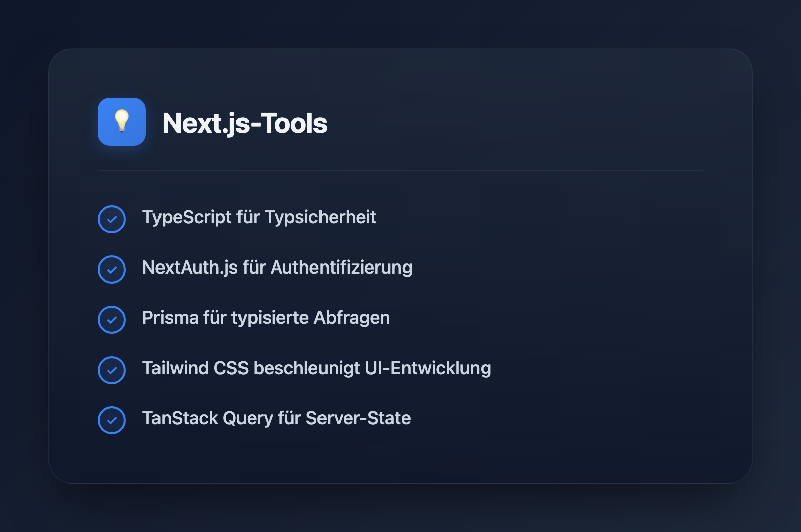Select the text 'Prisma für typisierte Abfragen'
This screenshot has height=532, width=801.
[266, 318]
